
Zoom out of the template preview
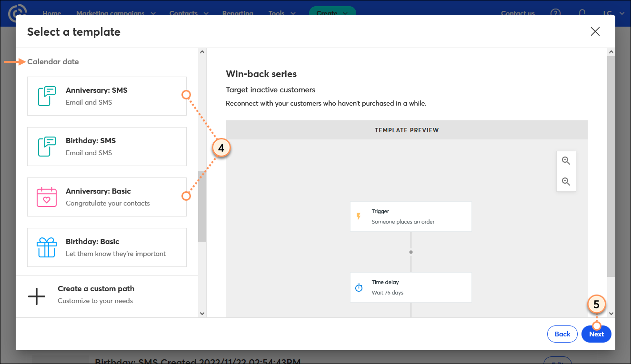566,181
